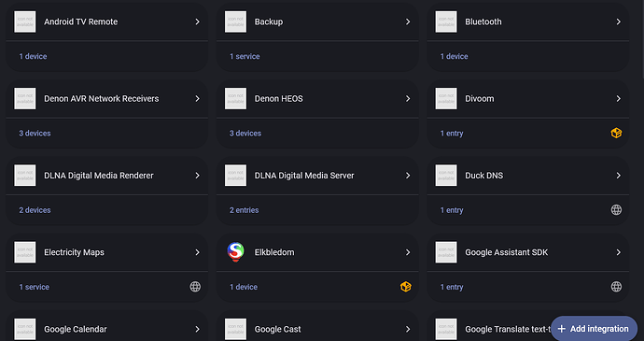Open the '1 entry' link under Divoom

(x=452, y=134)
